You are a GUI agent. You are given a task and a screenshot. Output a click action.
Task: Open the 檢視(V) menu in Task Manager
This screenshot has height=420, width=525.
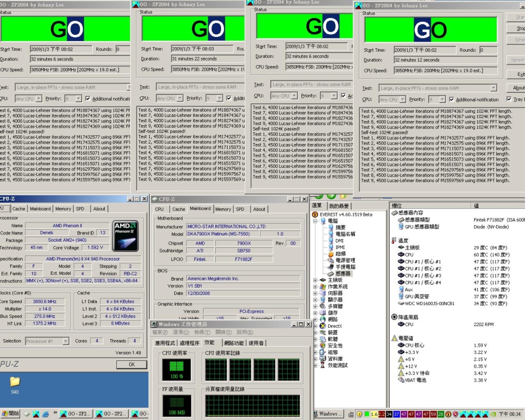[x=202, y=332]
